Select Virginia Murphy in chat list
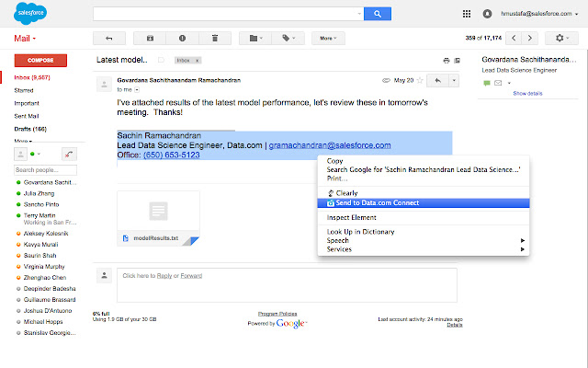Viewport: 588px width, 368px height. (x=44, y=267)
